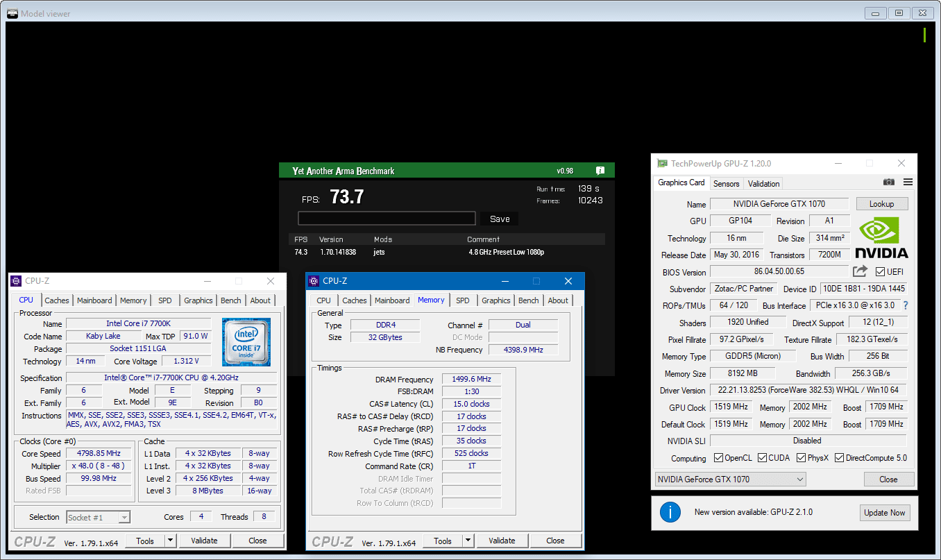Open the Socket #1 selection dropdown in CPU-Z
The image size is (941, 560).
pos(99,517)
